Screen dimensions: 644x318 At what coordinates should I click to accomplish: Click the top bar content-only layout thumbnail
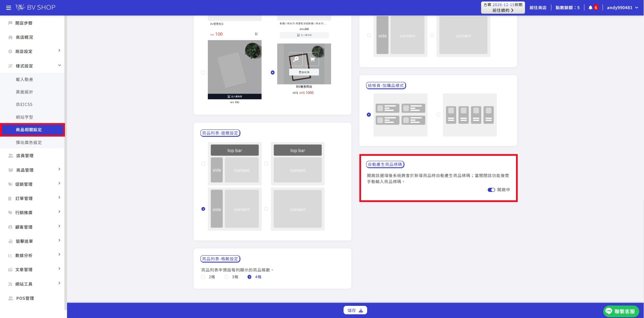point(298,164)
